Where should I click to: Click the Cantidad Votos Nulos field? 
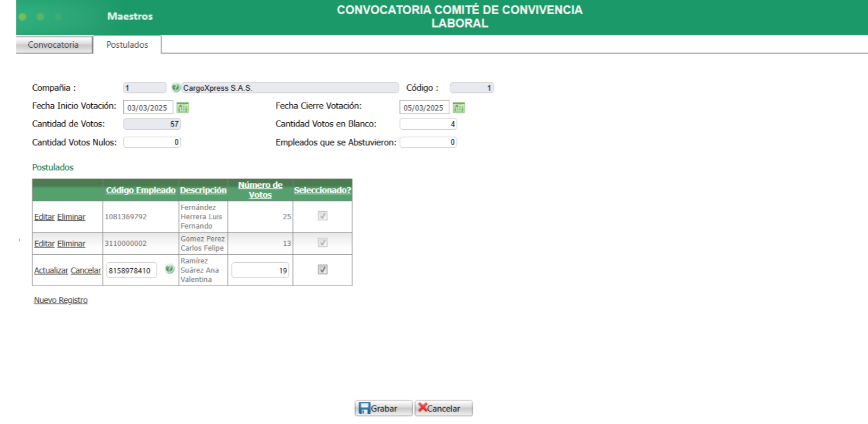click(x=152, y=142)
